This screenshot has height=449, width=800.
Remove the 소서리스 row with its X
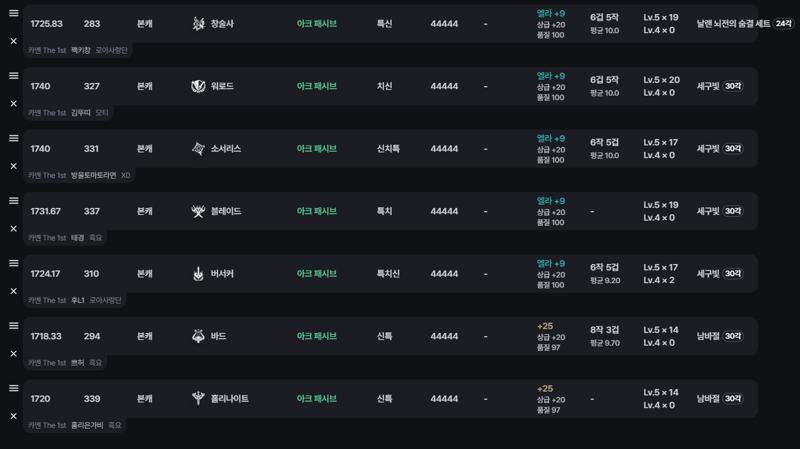click(14, 166)
